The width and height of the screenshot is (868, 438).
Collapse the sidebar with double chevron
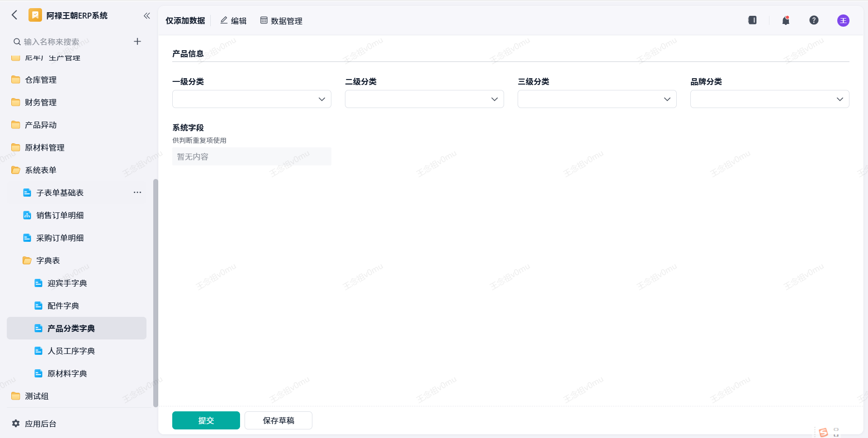(x=147, y=16)
